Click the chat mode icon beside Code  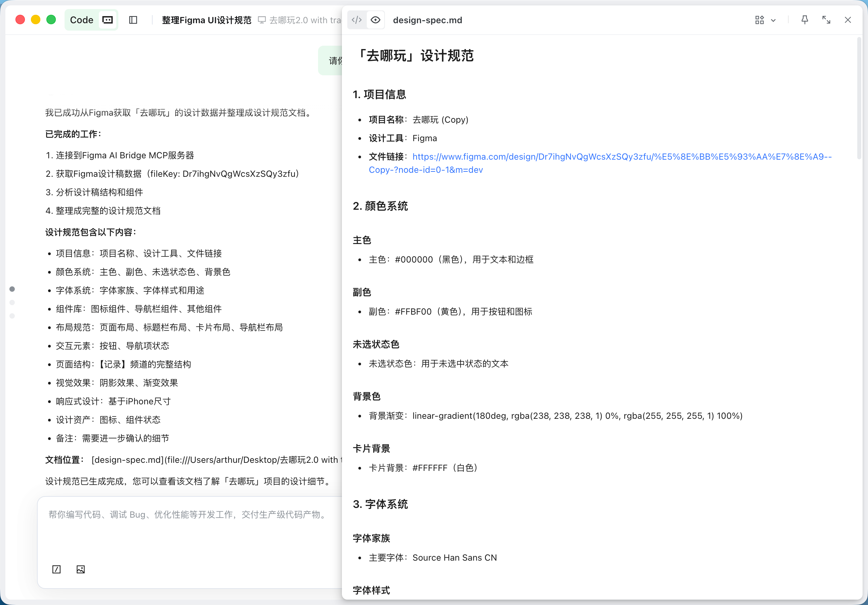[x=108, y=20]
